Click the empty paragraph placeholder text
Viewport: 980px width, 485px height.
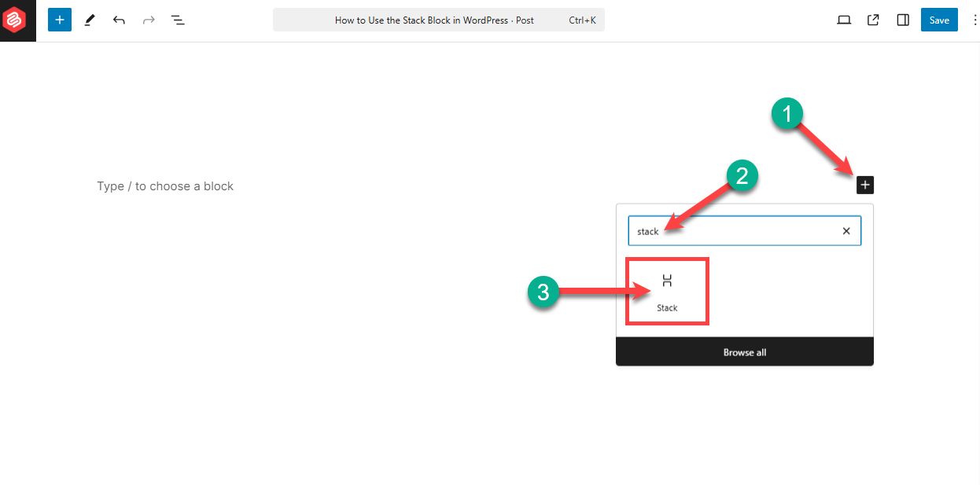point(165,186)
